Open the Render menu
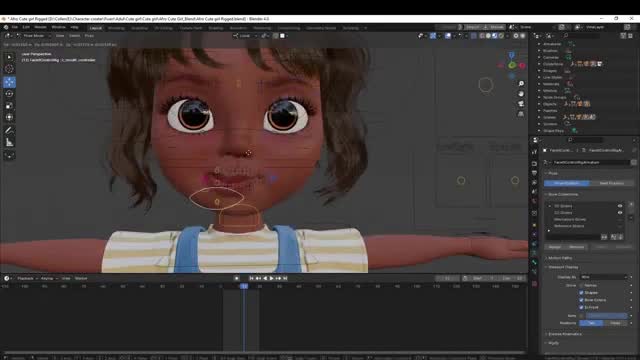Viewport: 640px width, 360px height. pos(40,27)
